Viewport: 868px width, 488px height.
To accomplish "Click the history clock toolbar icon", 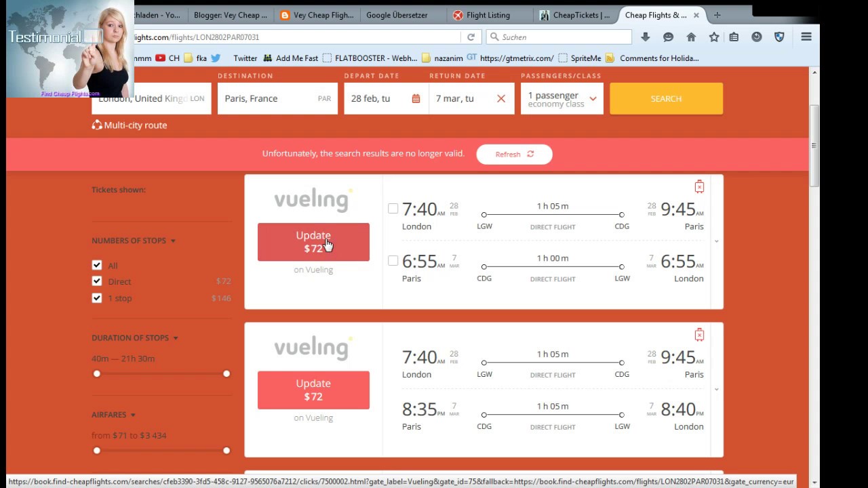I will point(757,37).
